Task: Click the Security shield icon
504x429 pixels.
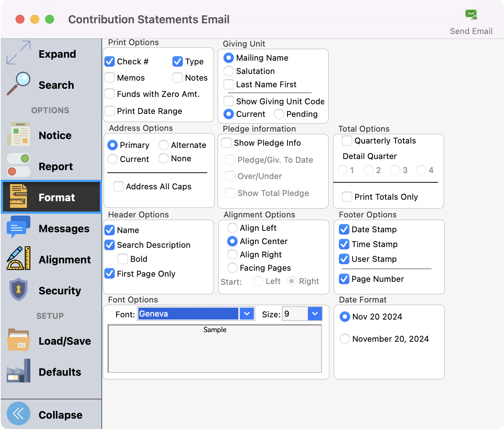Action: (x=19, y=290)
